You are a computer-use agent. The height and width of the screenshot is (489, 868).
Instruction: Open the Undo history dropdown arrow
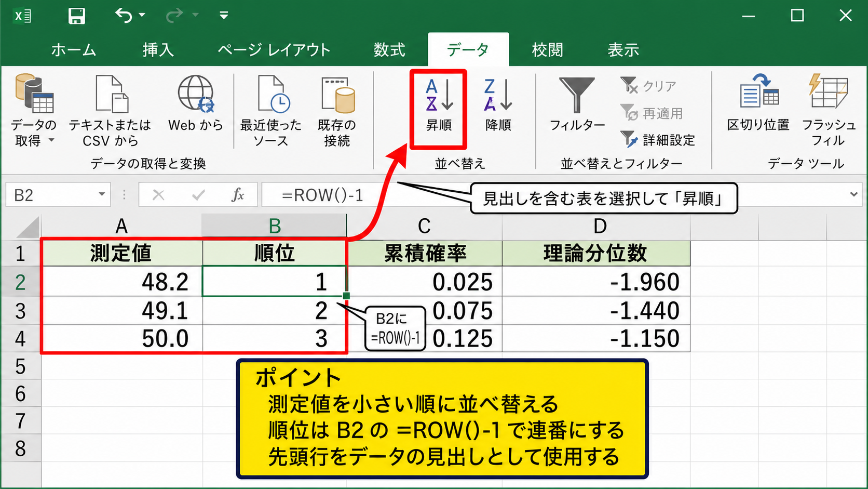pyautogui.click(x=142, y=16)
